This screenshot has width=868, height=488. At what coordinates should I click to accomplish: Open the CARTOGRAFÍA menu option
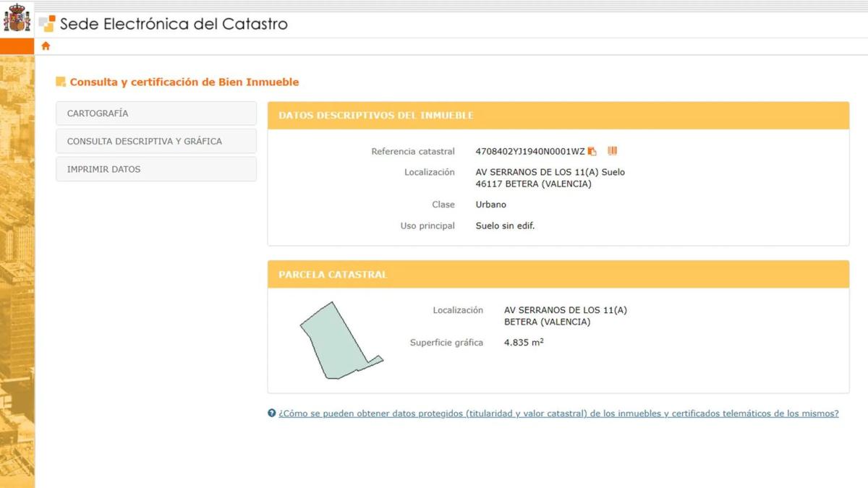coord(156,114)
